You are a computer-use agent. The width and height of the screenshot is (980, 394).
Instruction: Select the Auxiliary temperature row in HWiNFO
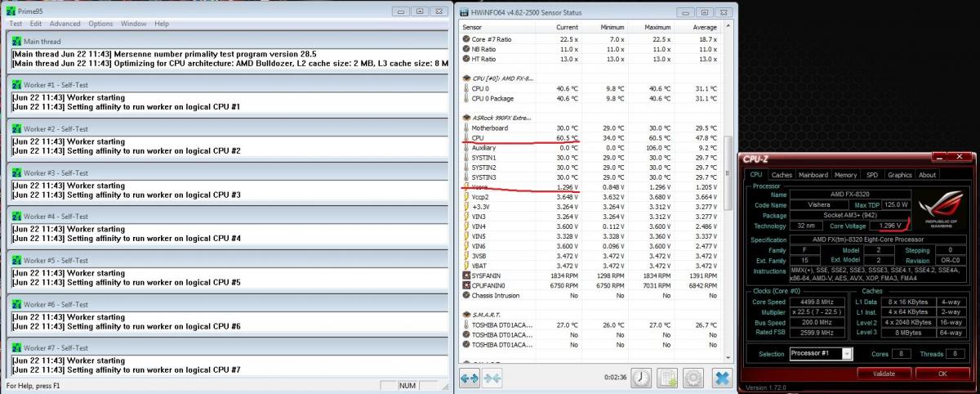[590, 148]
